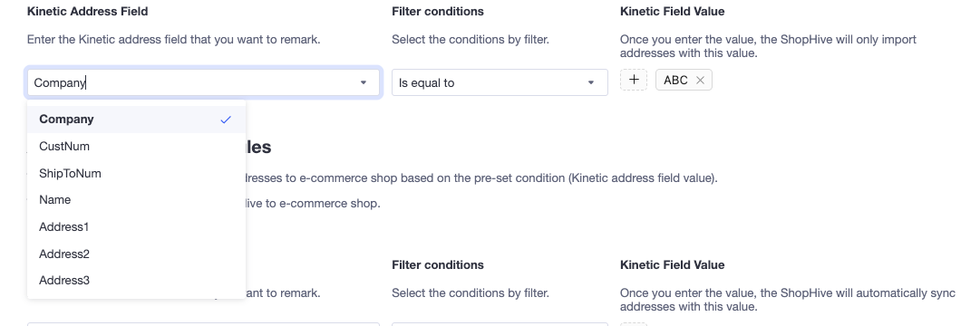Click the caret arrow in the Company combo box

point(364,82)
